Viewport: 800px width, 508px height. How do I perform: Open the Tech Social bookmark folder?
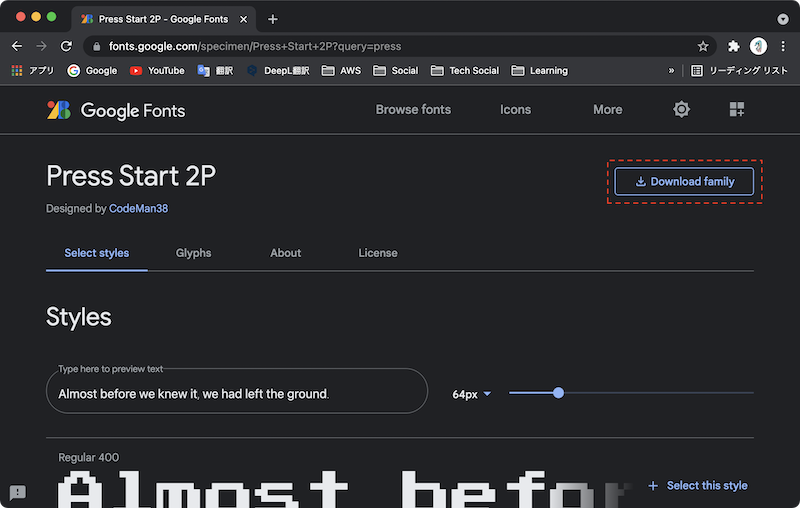(465, 71)
